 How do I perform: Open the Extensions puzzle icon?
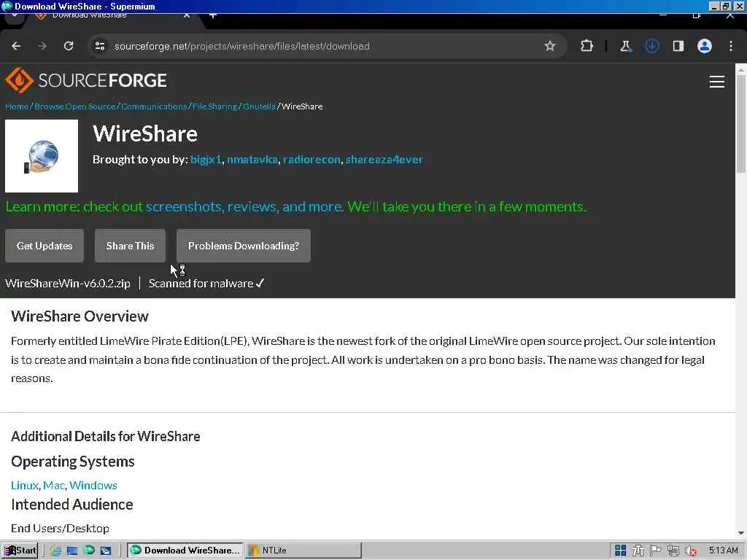(587, 46)
